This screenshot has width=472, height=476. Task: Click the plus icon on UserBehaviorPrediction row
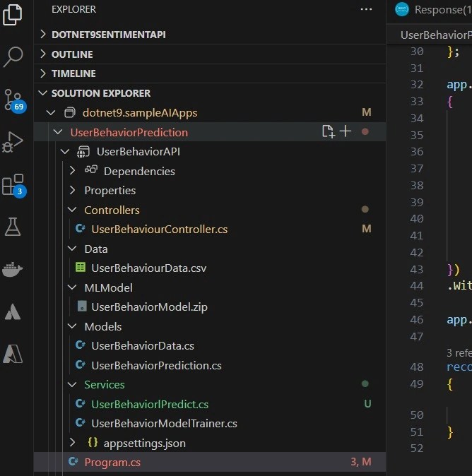click(x=346, y=131)
